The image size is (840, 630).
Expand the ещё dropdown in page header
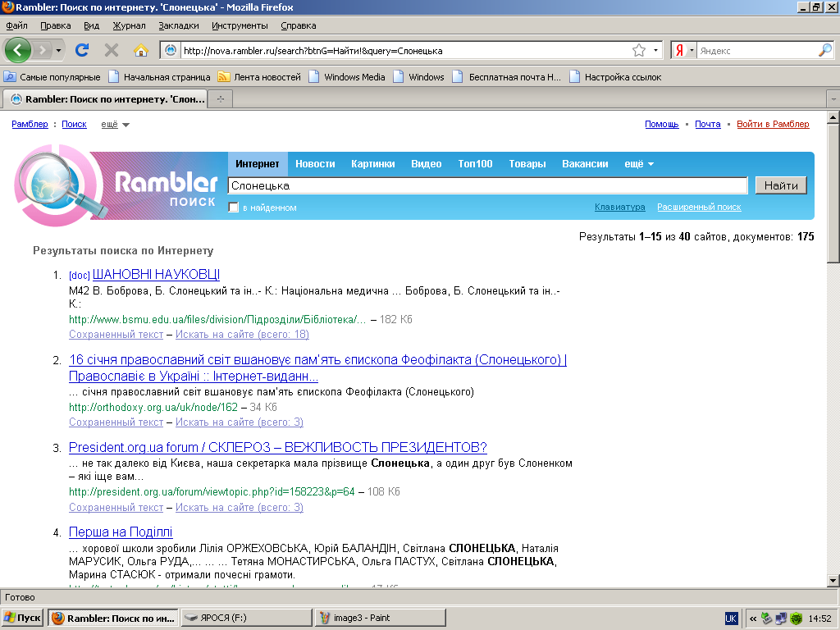[x=115, y=125]
